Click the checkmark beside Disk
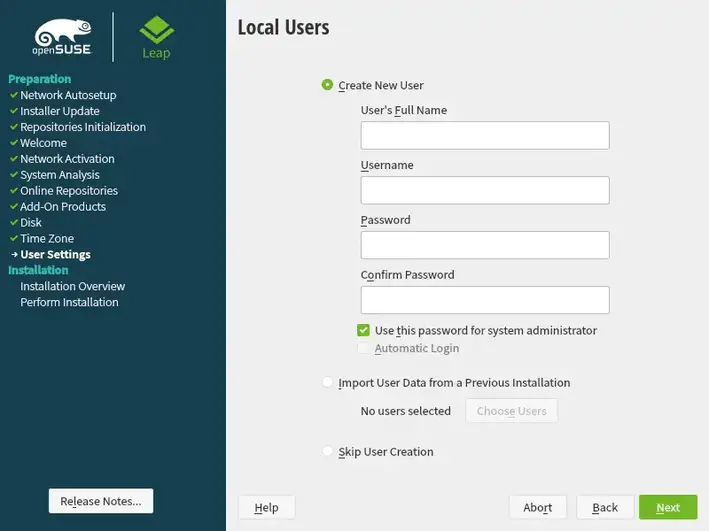The width and height of the screenshot is (709, 531). 14,223
